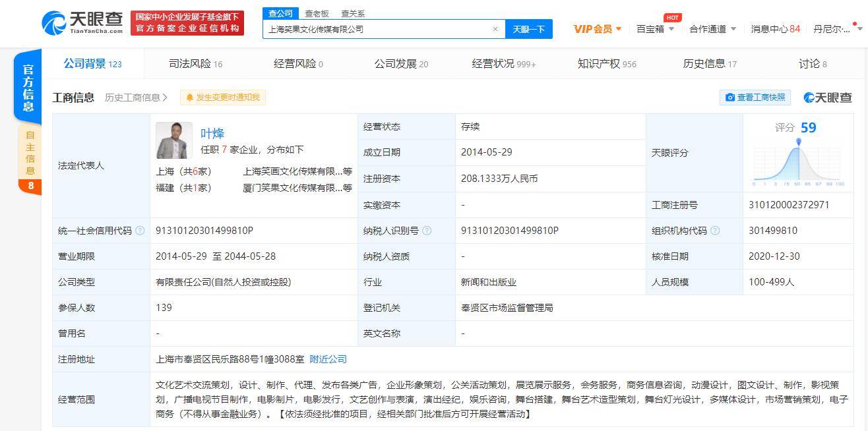
Task: Clear the search box with the X icon
Action: [495, 29]
